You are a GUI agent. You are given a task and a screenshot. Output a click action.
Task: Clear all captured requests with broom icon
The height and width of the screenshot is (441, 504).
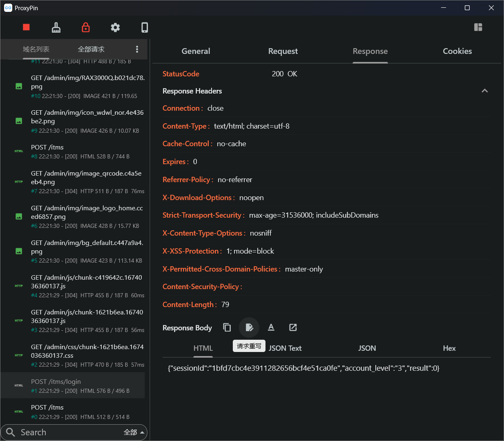[x=56, y=27]
